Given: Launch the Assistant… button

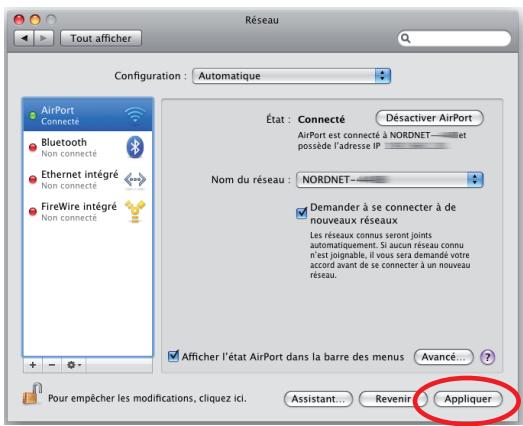Looking at the screenshot, I should click(x=318, y=399).
